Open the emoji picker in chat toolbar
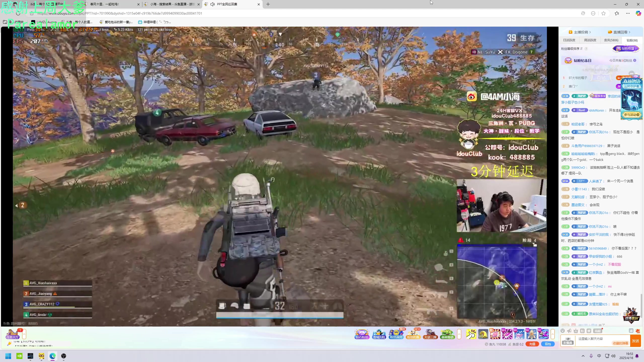644x362 pixels. (563, 331)
